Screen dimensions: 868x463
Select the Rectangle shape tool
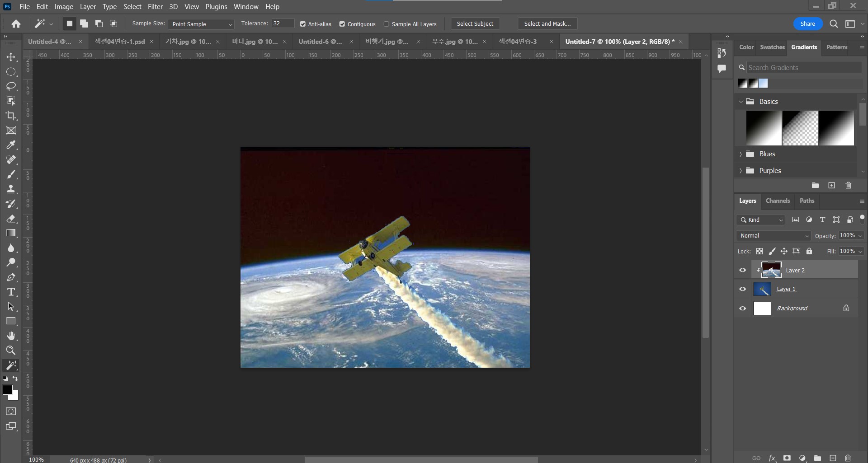pyautogui.click(x=11, y=321)
